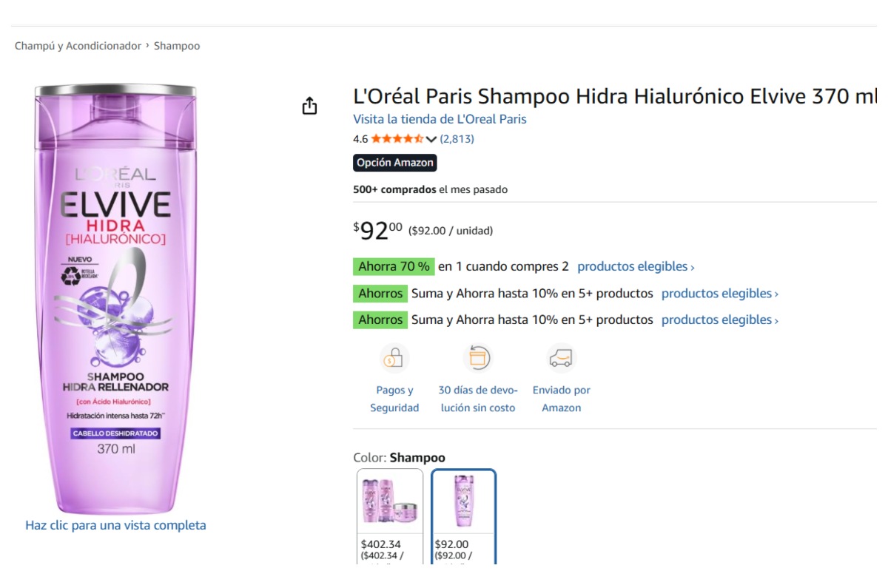Expand the rating breakdown chevron
The width and height of the screenshot is (888, 588).
[431, 140]
